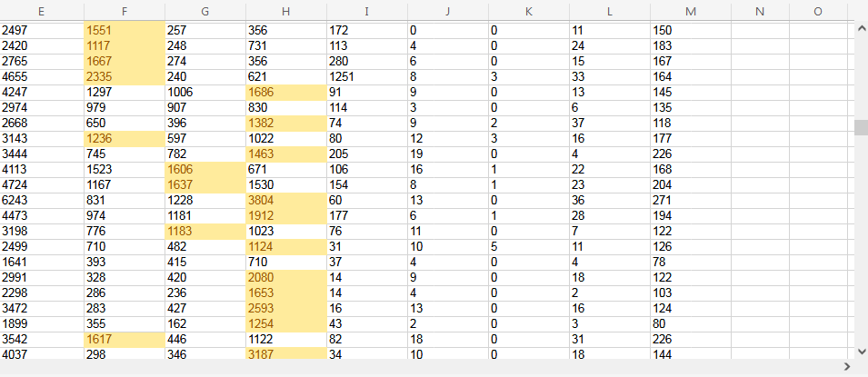Click cell with value 2974
The height and width of the screenshot is (377, 868).
coord(42,108)
